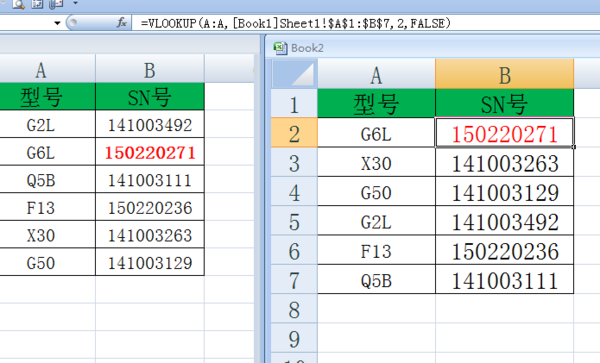Select column B header in Book1 window

click(150, 70)
